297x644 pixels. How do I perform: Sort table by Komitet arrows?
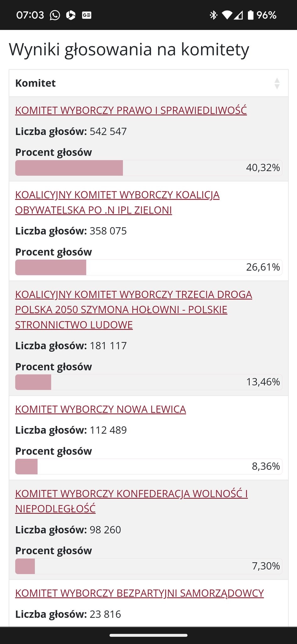click(x=277, y=83)
